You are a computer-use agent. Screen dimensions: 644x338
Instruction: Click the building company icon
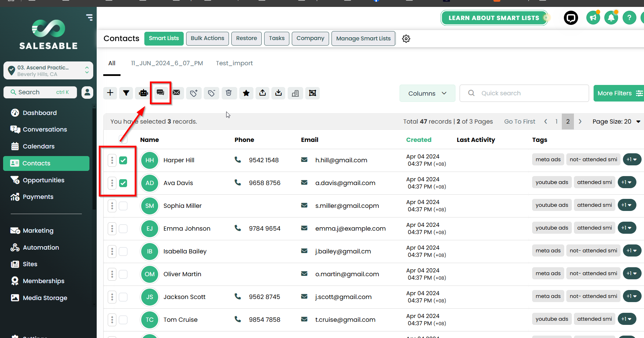295,93
